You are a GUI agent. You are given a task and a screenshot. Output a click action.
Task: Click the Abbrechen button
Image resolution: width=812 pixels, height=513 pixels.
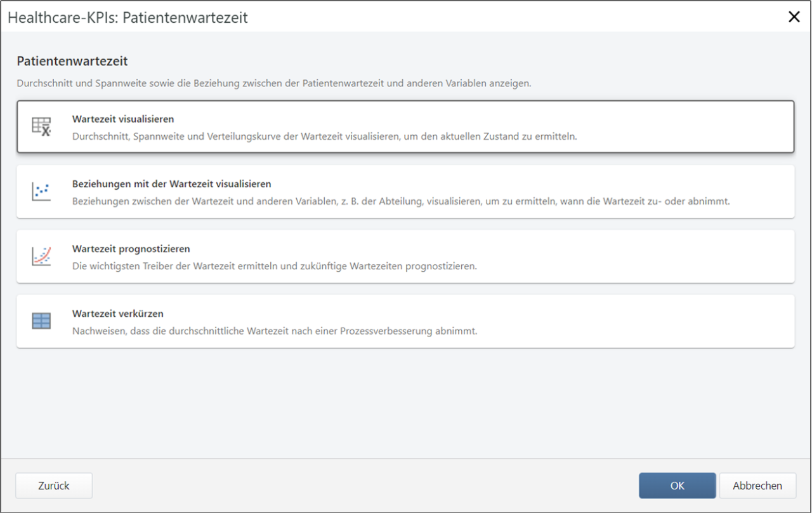757,485
